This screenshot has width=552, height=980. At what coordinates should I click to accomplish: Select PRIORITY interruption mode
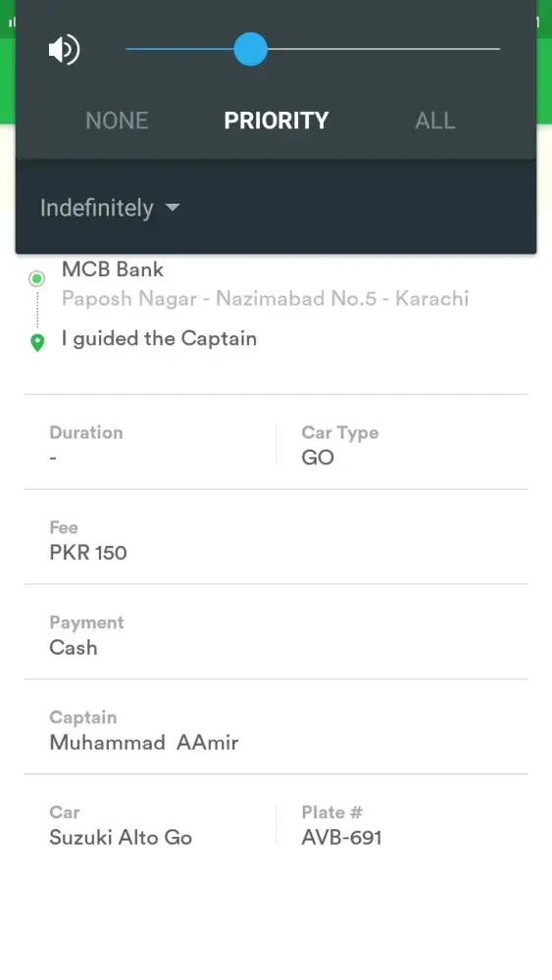[276, 120]
